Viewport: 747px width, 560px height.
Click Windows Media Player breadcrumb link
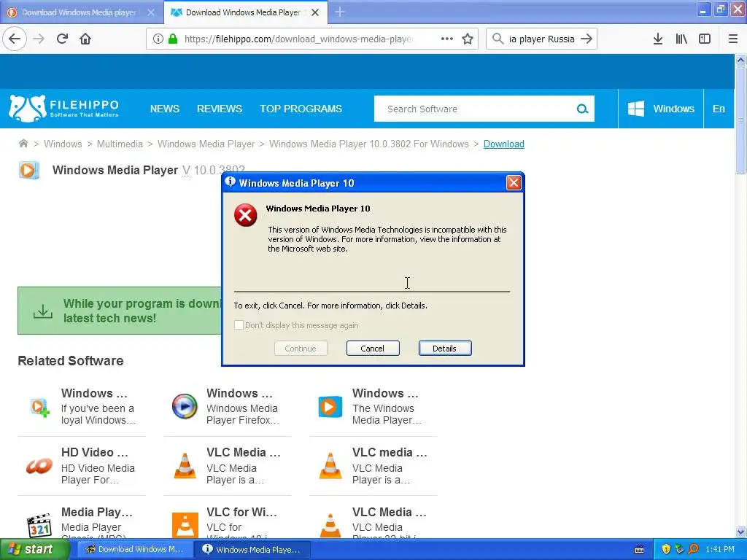[x=206, y=144]
